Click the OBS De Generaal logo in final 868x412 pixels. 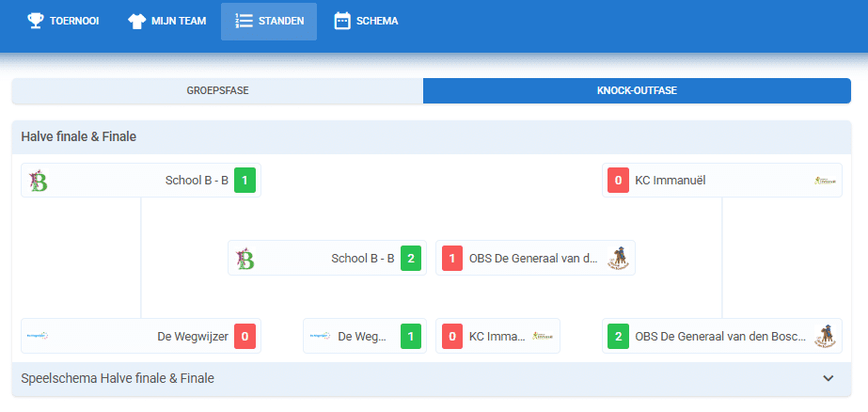click(618, 258)
